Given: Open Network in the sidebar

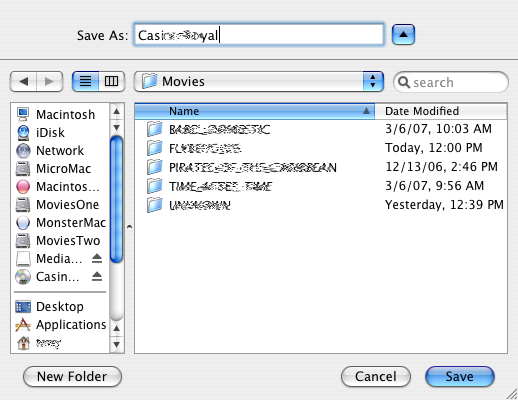Looking at the screenshot, I should (x=60, y=151).
